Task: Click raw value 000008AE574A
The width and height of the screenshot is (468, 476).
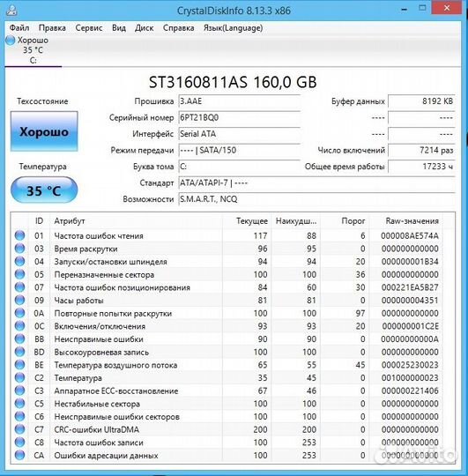Action: [x=410, y=235]
